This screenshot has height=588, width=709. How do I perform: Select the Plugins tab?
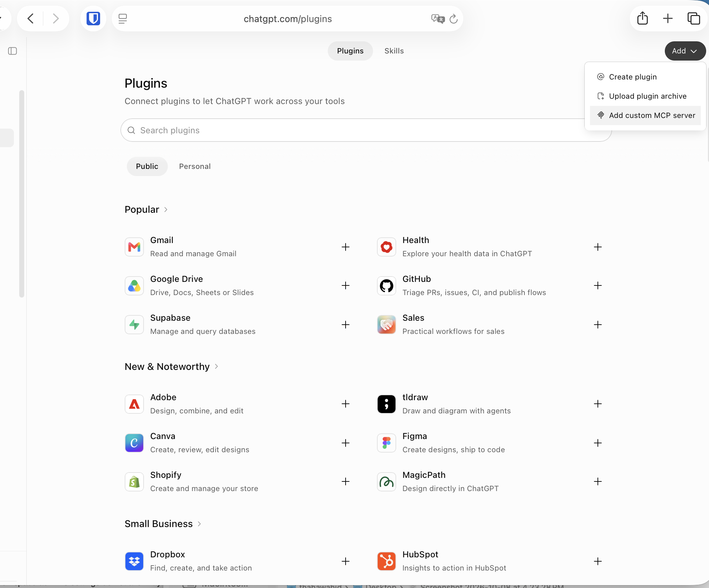(350, 51)
